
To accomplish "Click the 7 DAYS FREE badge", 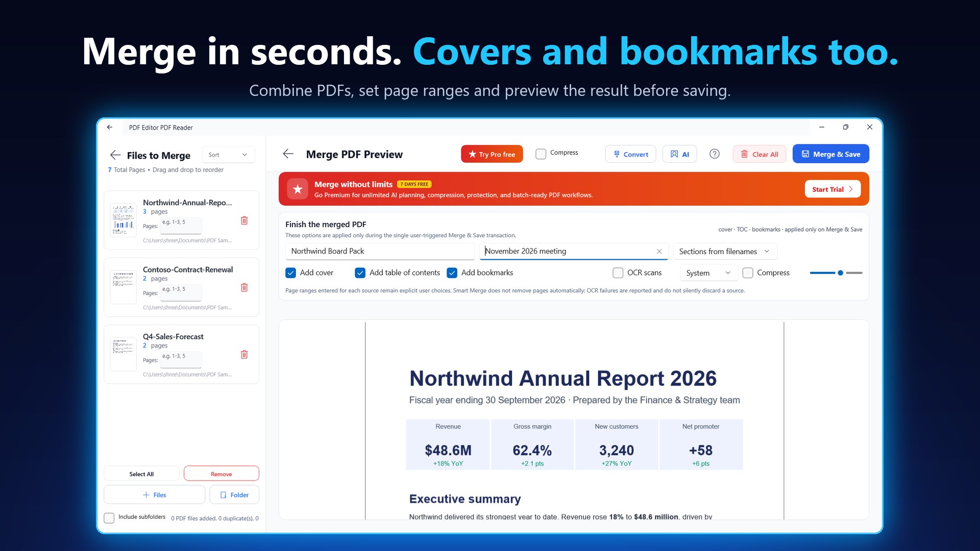I will pos(414,184).
